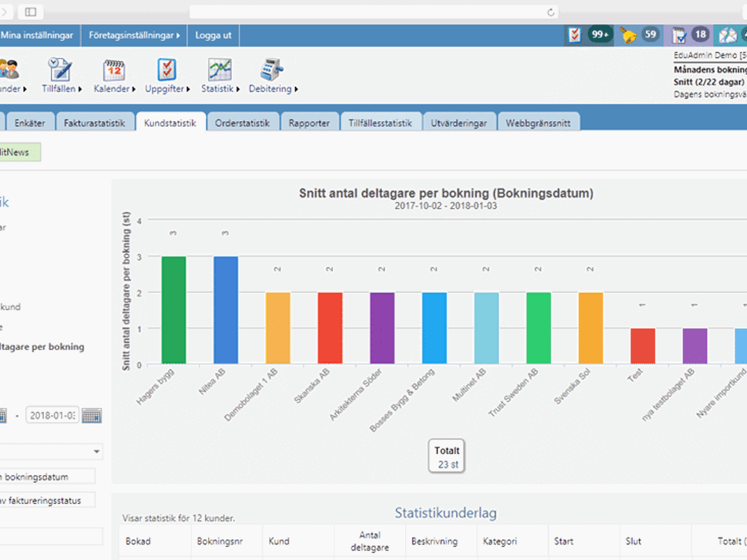Open Mina inställningar
747x560 pixels.
coord(37,35)
